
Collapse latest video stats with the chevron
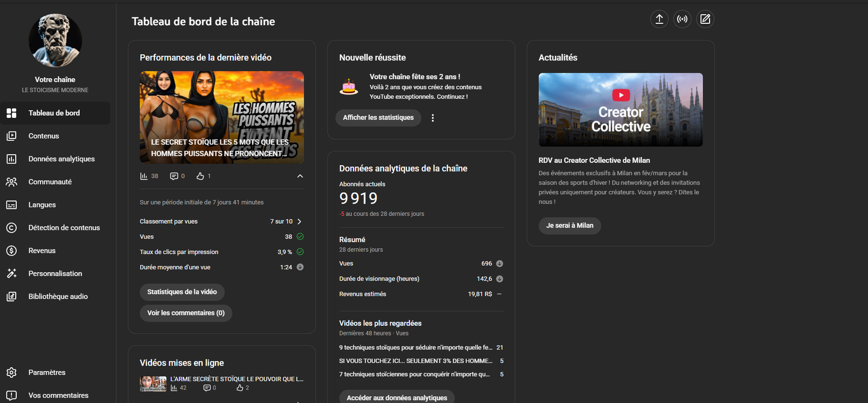pyautogui.click(x=300, y=176)
